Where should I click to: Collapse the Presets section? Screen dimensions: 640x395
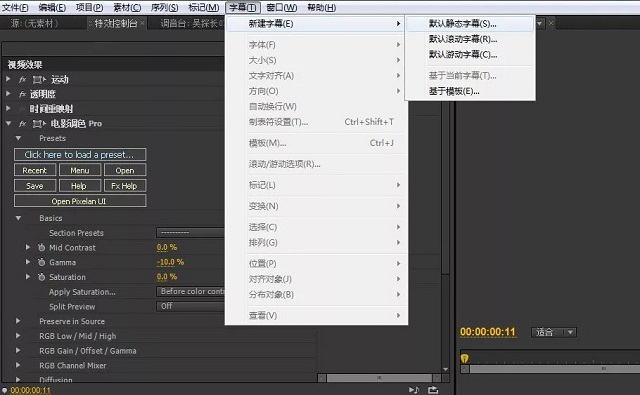(18, 138)
